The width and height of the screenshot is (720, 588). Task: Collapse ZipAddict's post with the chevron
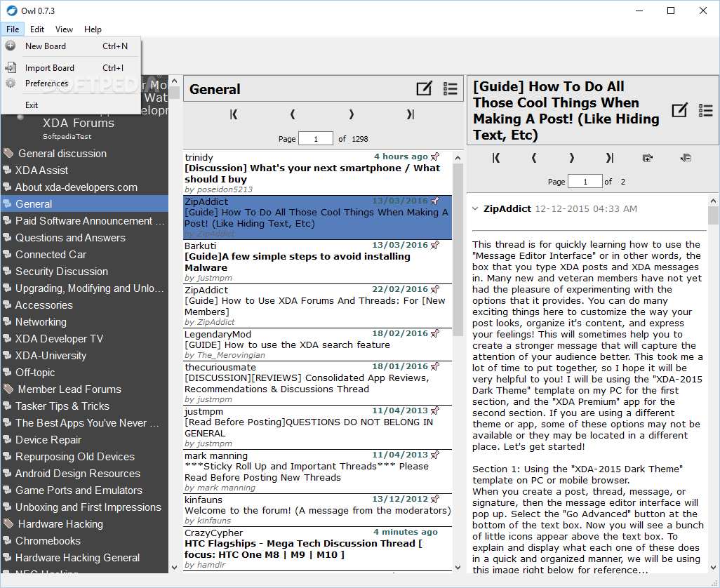tap(475, 209)
